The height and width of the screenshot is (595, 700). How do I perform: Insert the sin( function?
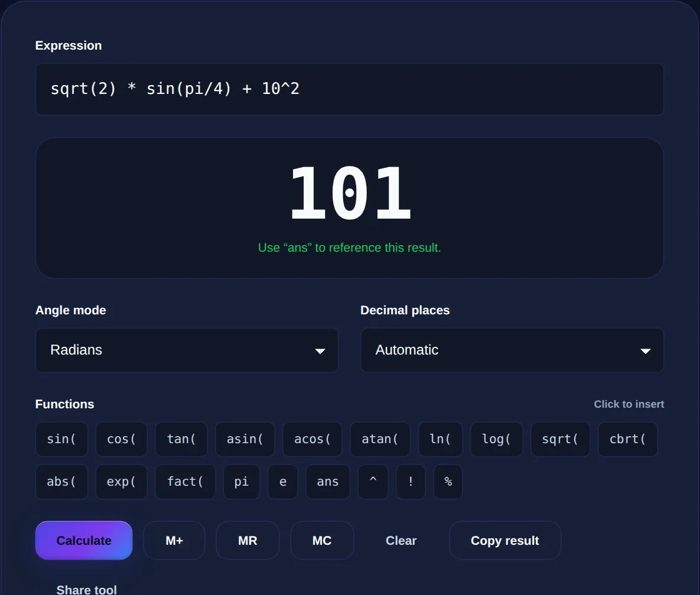tap(61, 439)
